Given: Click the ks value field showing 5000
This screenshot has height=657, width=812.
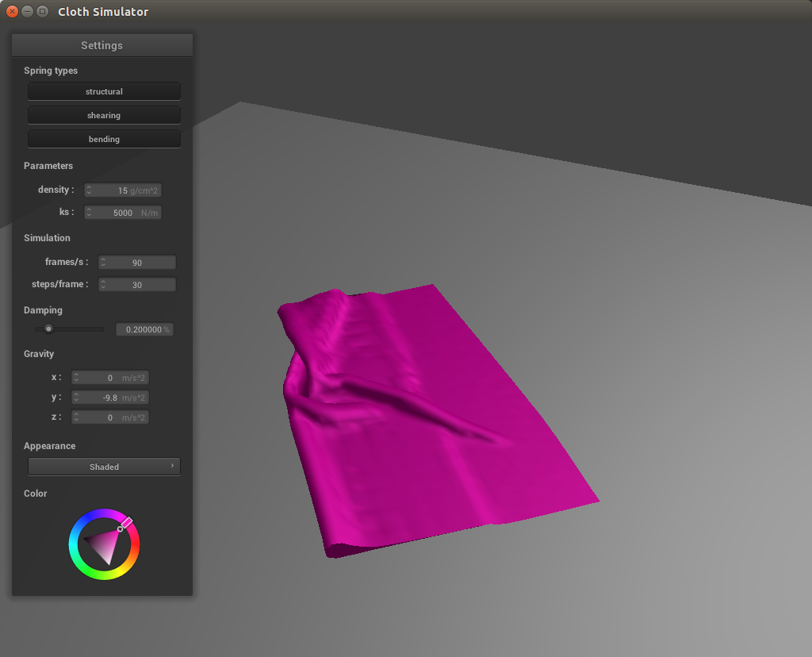Looking at the screenshot, I should tap(127, 213).
